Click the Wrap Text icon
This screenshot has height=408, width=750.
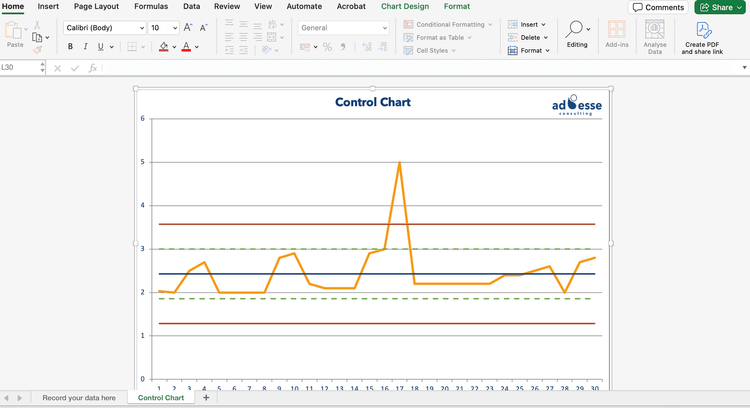[x=273, y=24]
